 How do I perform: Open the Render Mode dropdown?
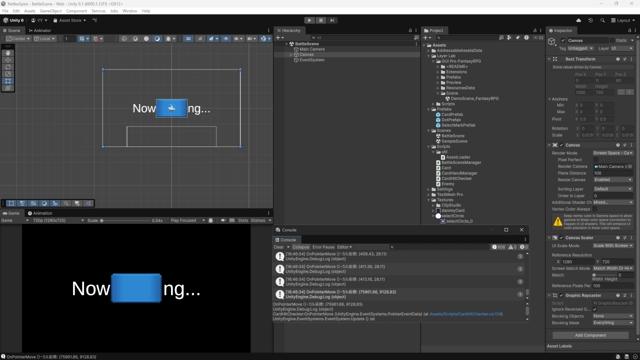[x=613, y=153]
